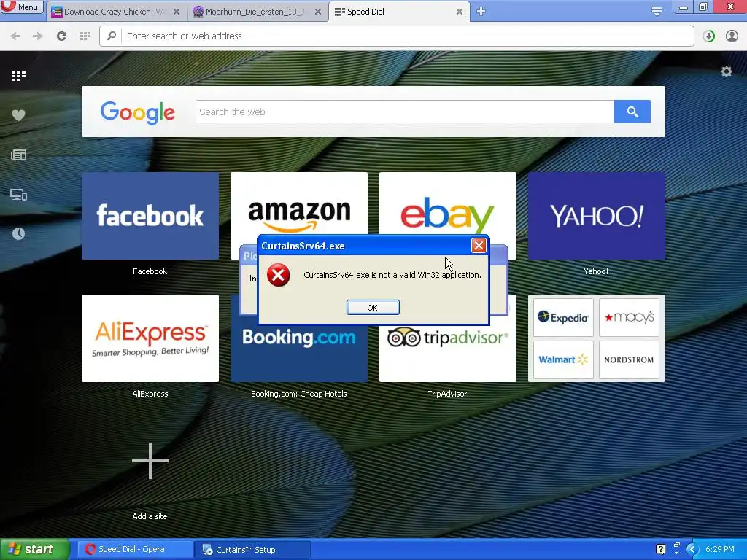Viewport: 747px width, 560px height.
Task: Open Speed Dial customize gear
Action: tap(726, 71)
